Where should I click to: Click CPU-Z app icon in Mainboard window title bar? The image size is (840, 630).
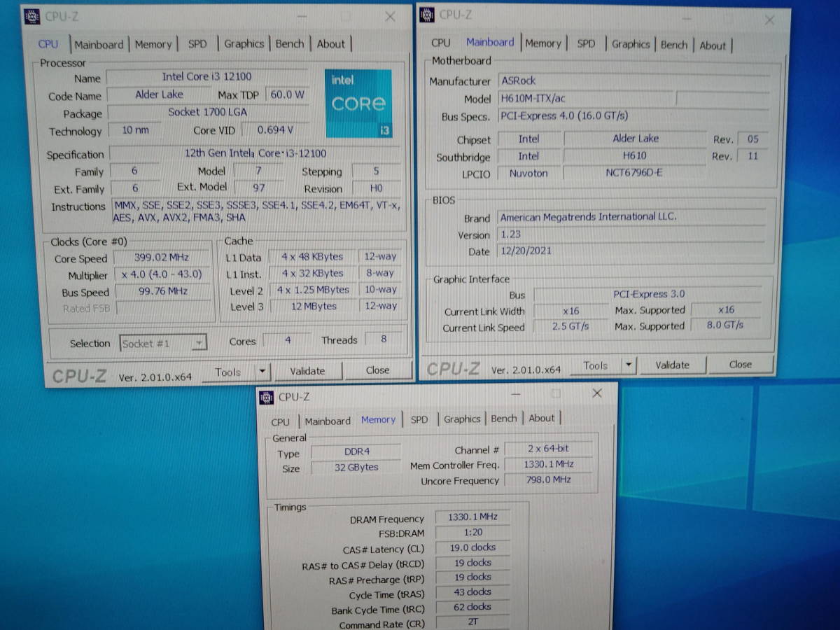pos(428,14)
